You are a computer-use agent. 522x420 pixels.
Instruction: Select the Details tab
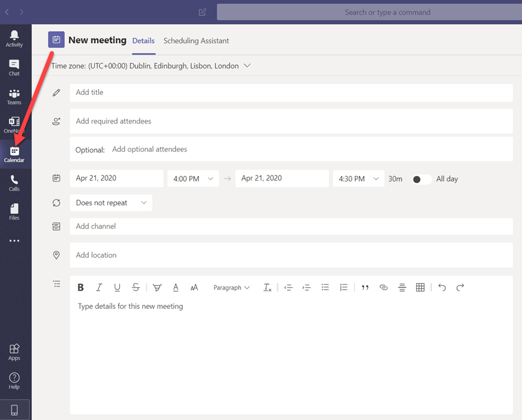click(143, 41)
